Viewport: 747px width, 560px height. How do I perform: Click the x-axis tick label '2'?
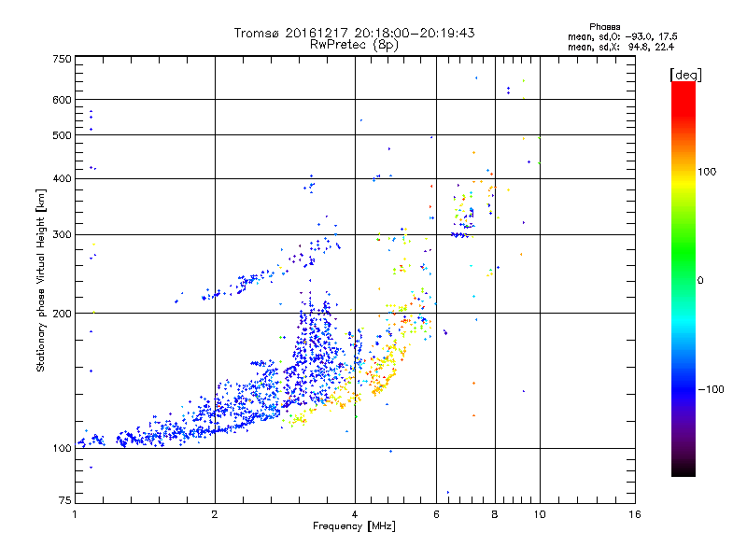(x=215, y=514)
